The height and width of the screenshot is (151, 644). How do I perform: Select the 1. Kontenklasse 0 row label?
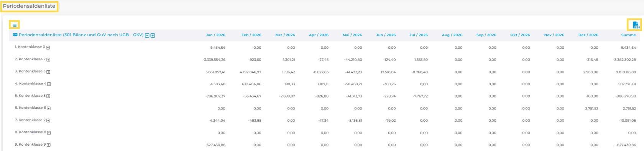[30, 47]
